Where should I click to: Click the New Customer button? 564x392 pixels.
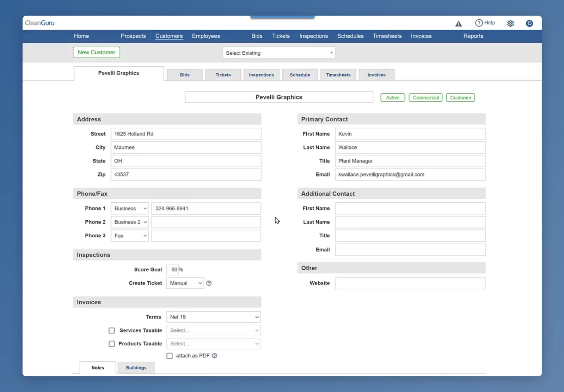point(97,52)
